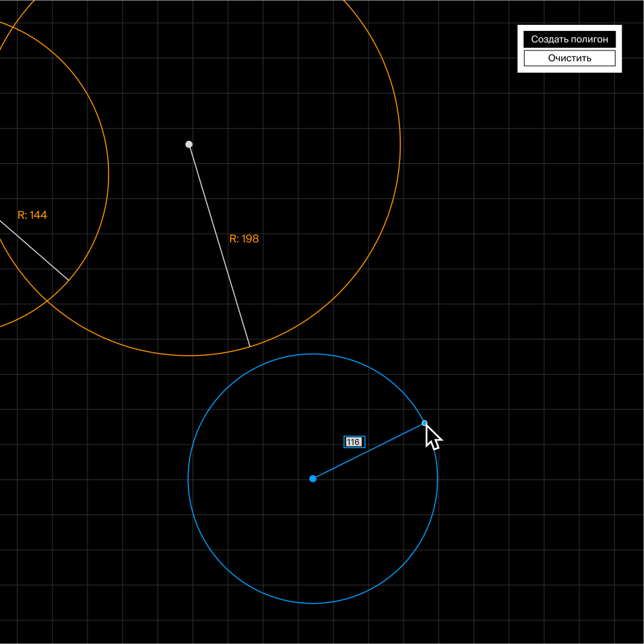644x644 pixels.
Task: Click the rightmost point of R: 144 circle outline
Action: pos(108,174)
